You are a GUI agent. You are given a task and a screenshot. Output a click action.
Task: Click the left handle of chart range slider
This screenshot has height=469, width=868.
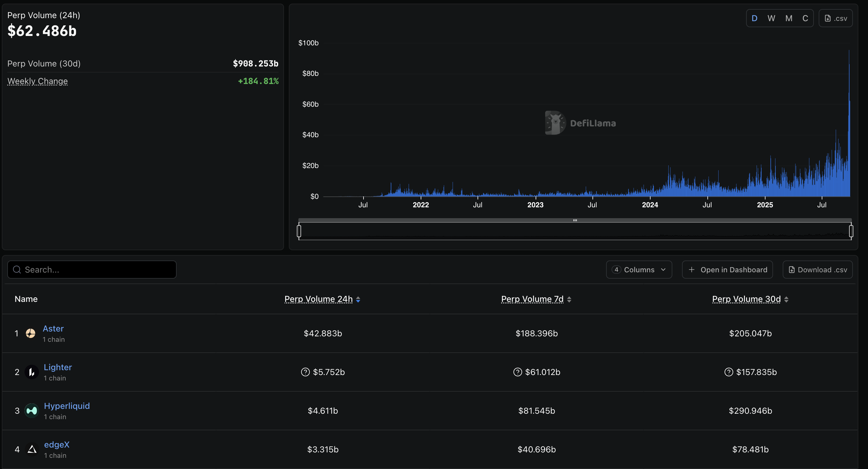(299, 231)
